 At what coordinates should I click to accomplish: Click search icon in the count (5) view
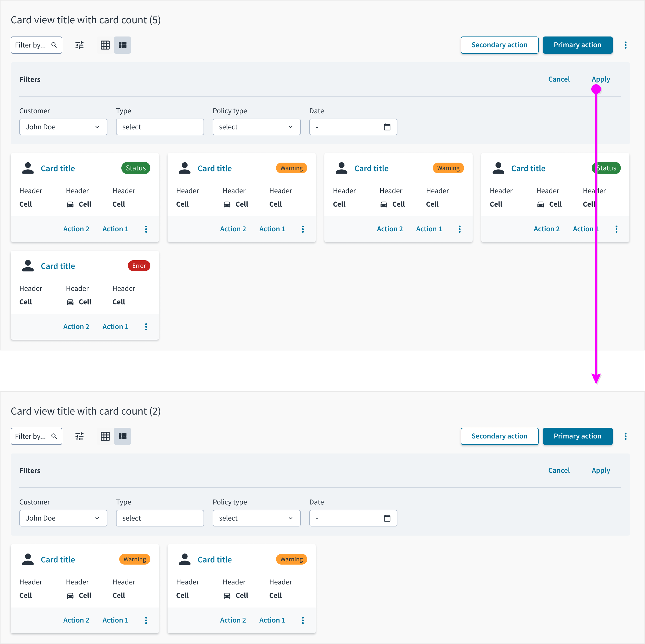click(x=54, y=45)
